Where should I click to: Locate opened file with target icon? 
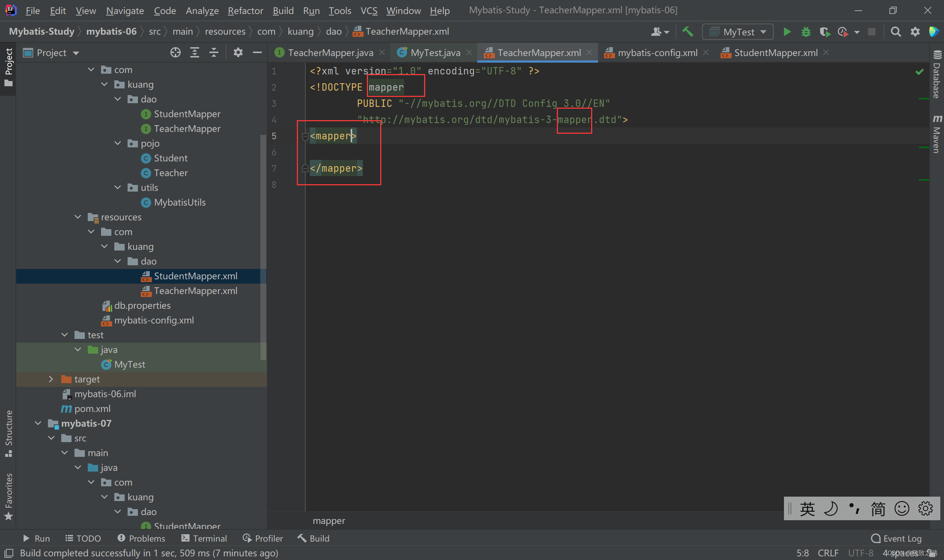coord(175,52)
